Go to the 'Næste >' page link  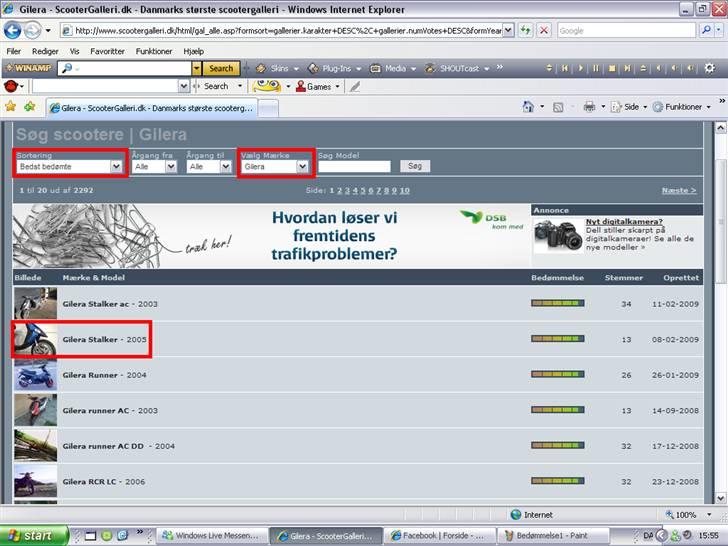pyautogui.click(x=679, y=190)
